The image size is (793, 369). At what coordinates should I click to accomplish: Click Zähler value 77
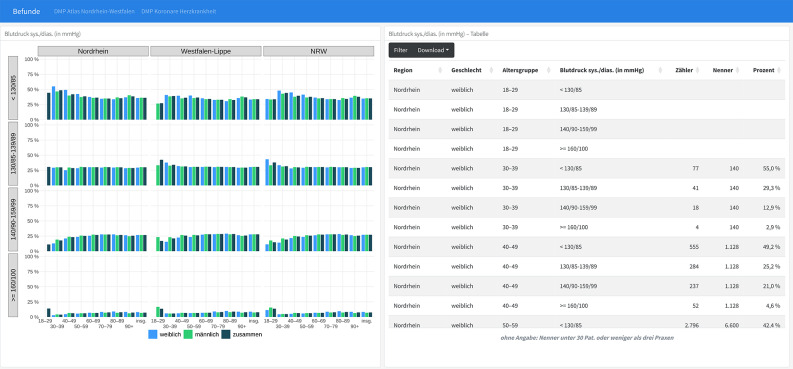pyautogui.click(x=695, y=168)
